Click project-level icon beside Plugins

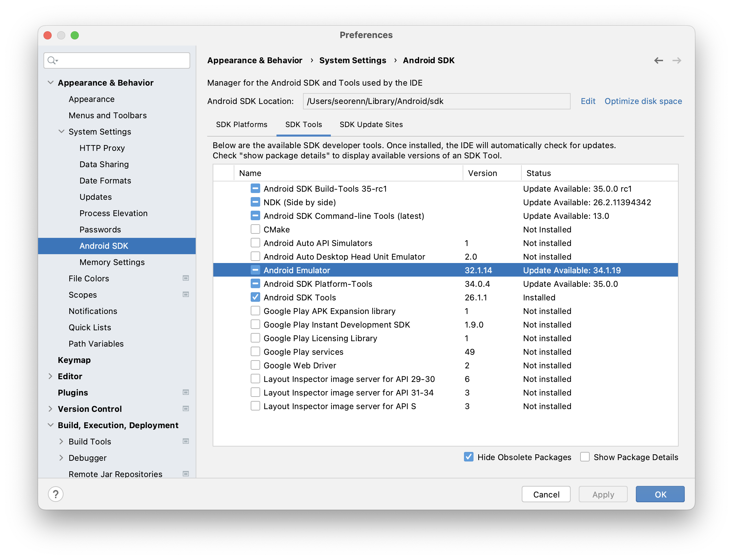coord(186,392)
